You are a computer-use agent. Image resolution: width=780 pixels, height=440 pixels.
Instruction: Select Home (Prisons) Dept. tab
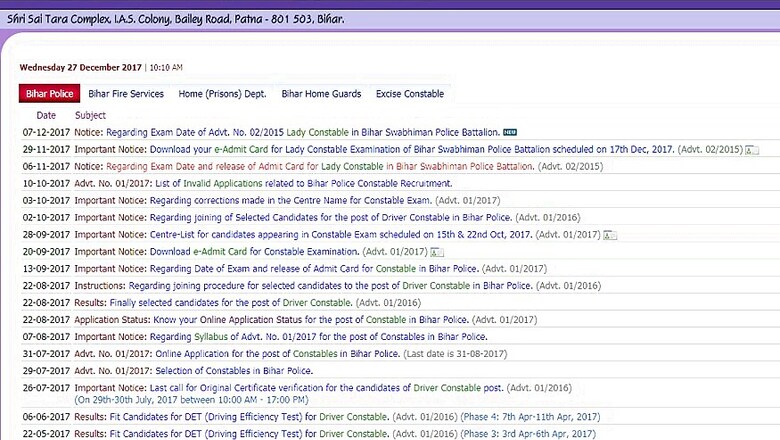point(222,93)
